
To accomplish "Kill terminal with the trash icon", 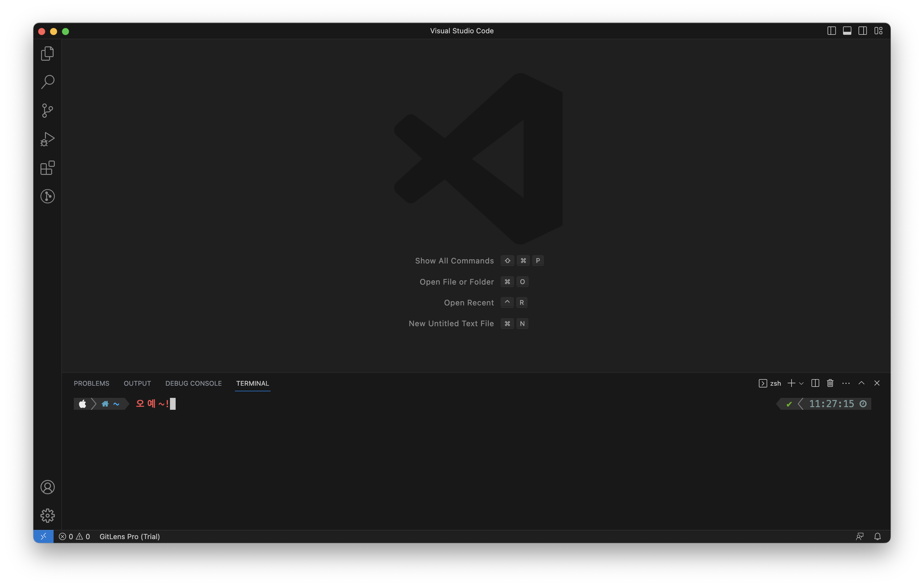I will 830,383.
